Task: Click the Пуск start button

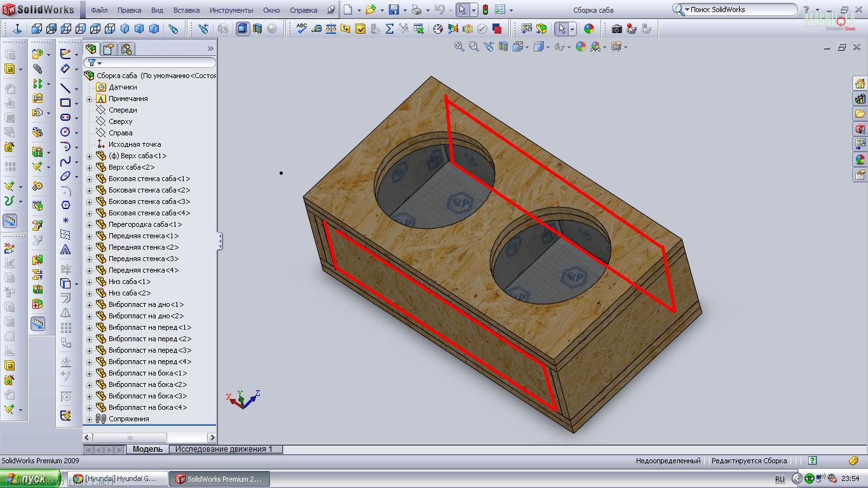Action: pos(30,478)
